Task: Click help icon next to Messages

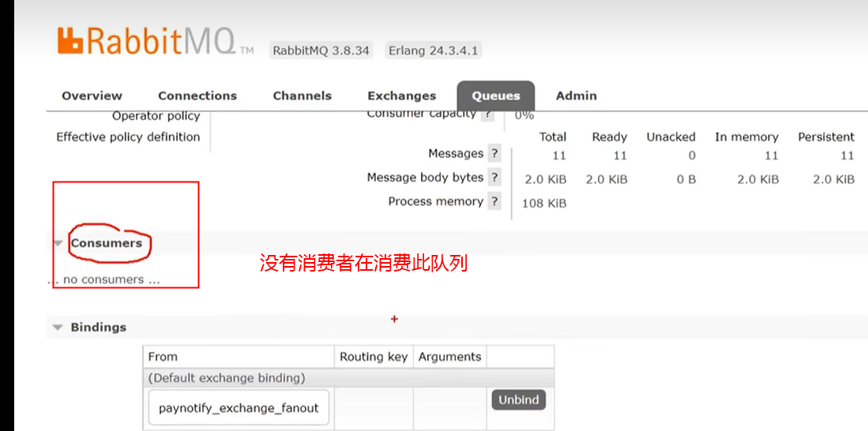Action: click(494, 154)
